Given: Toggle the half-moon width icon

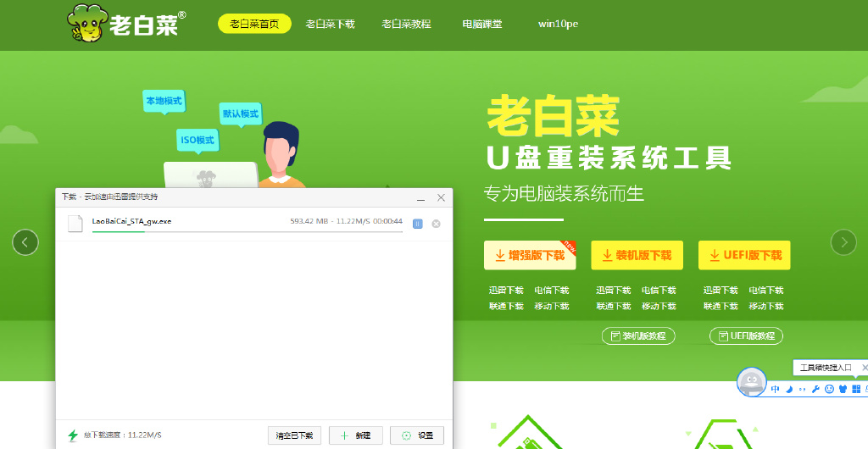Looking at the screenshot, I should click(x=789, y=390).
